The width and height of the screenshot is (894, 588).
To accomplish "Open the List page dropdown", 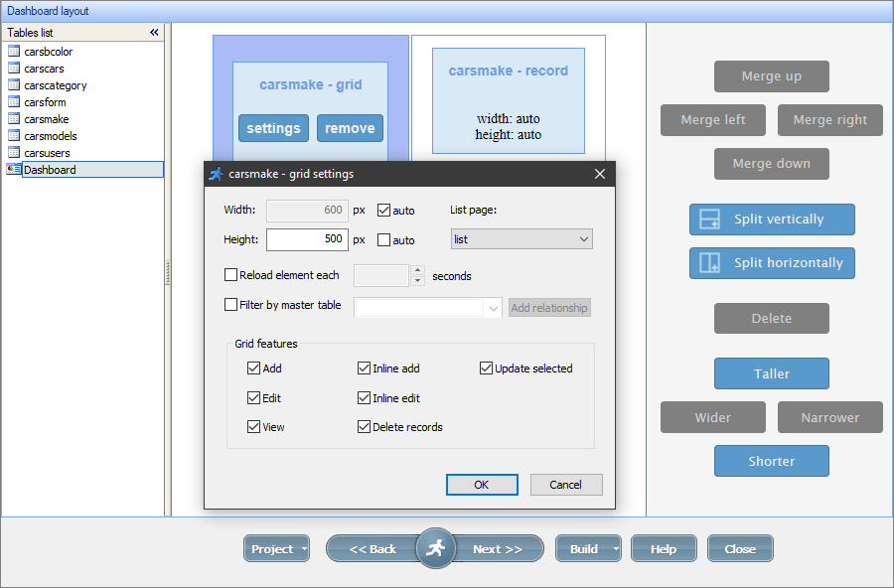I will pos(521,238).
